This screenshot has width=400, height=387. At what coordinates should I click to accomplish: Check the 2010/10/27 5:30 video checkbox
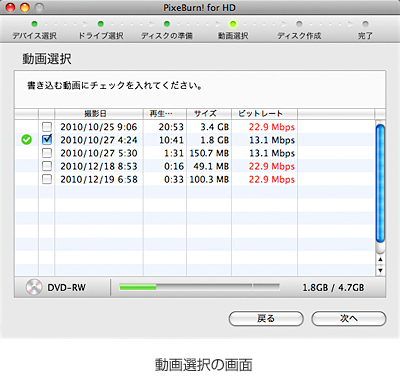point(47,153)
